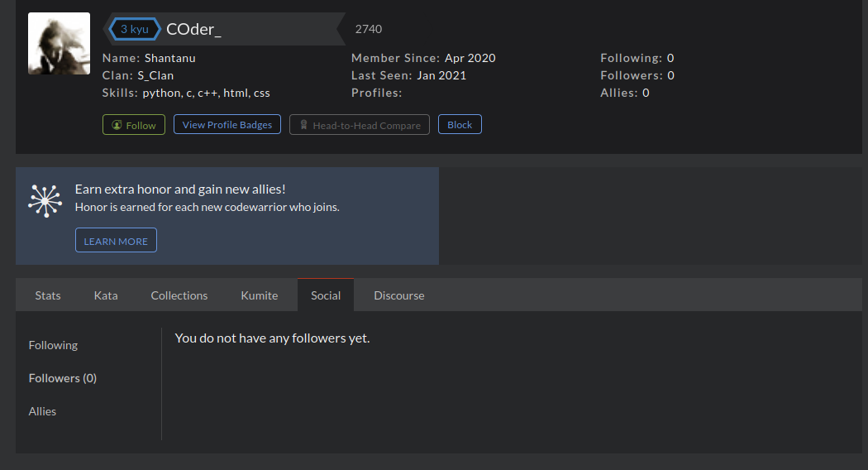The width and height of the screenshot is (868, 470).
Task: Click the name Shantanu
Action: point(170,58)
